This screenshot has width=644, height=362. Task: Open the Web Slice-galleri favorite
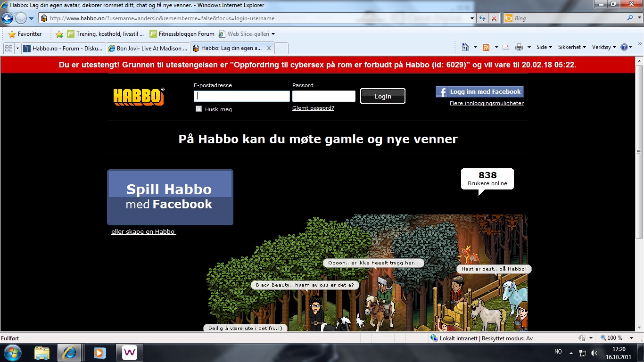pos(246,34)
